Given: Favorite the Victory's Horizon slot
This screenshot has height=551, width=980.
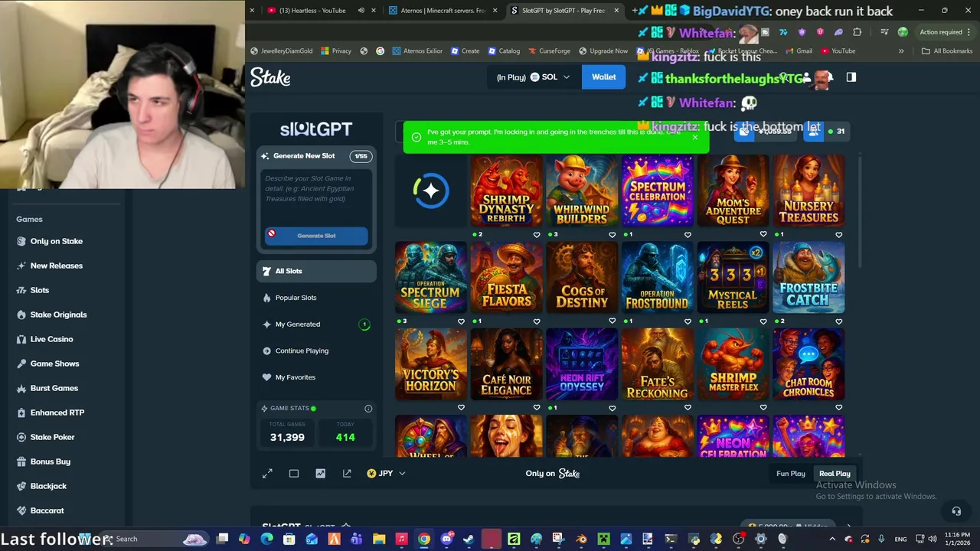Looking at the screenshot, I should pos(461,408).
